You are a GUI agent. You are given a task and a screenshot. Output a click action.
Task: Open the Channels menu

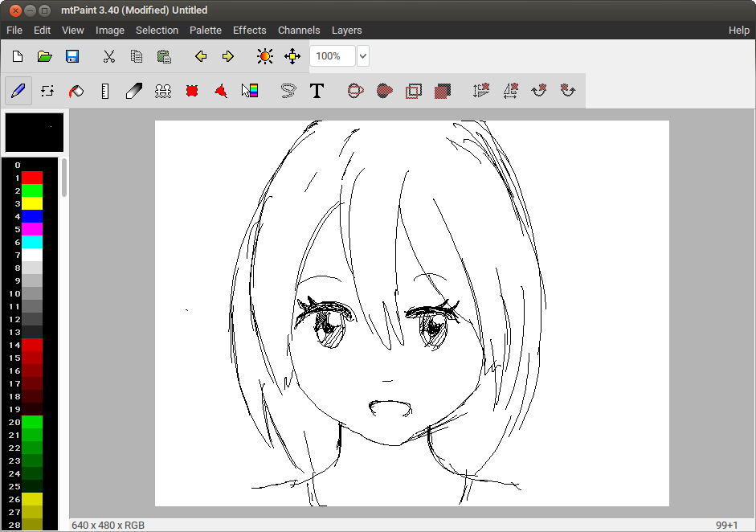pyautogui.click(x=299, y=30)
